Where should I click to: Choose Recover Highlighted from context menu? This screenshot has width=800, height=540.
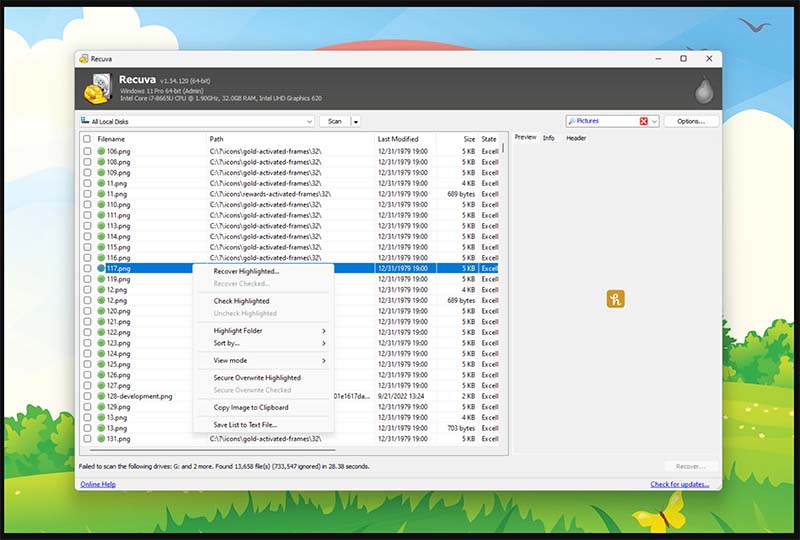[246, 271]
